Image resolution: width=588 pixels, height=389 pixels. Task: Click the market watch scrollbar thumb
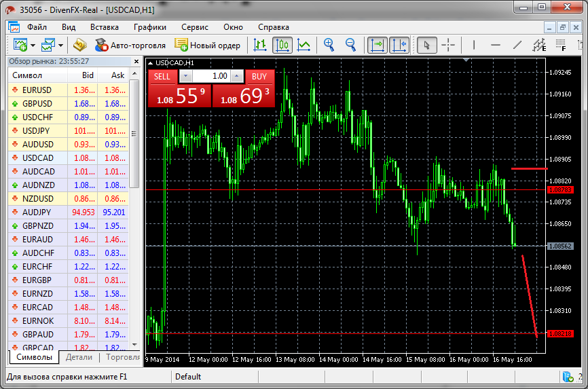click(134, 134)
